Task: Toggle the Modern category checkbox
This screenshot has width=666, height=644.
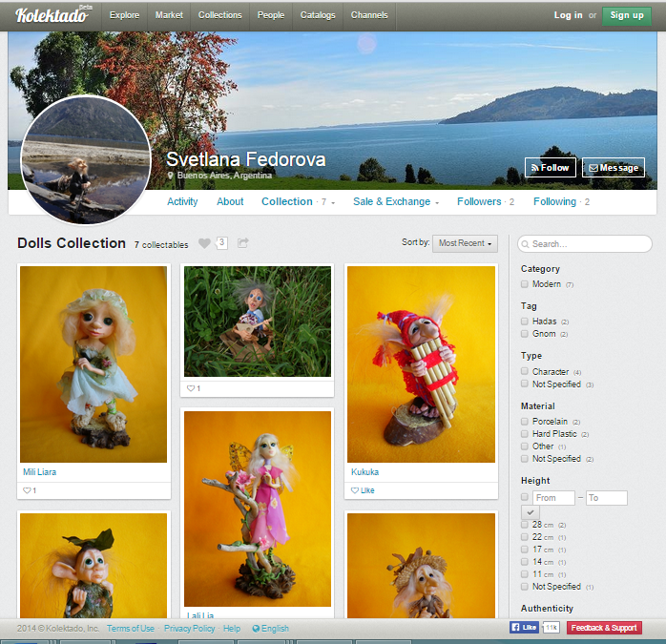Action: tap(525, 283)
